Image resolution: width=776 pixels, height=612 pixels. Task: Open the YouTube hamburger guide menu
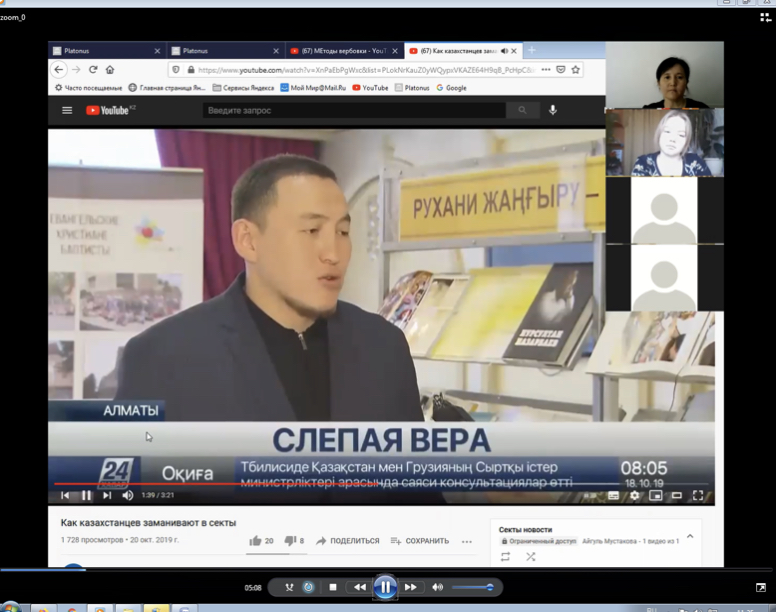(67, 111)
